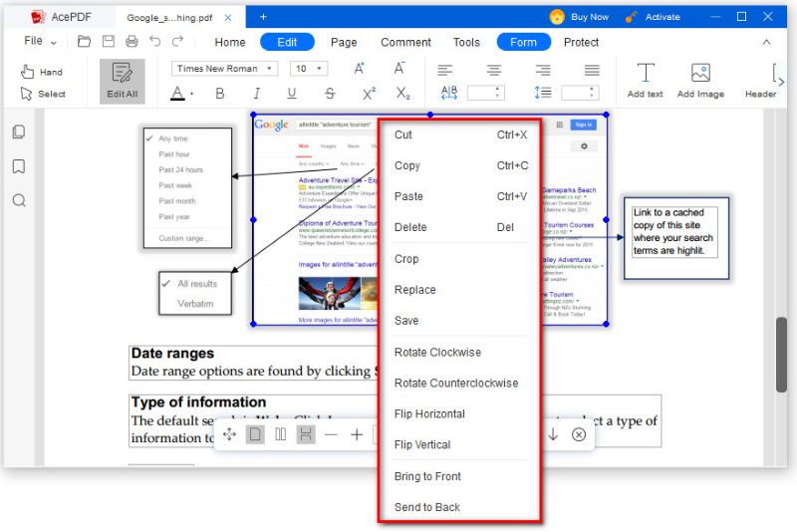Viewport: 797px width, 532px height.
Task: Toggle underline formatting
Action: click(292, 94)
